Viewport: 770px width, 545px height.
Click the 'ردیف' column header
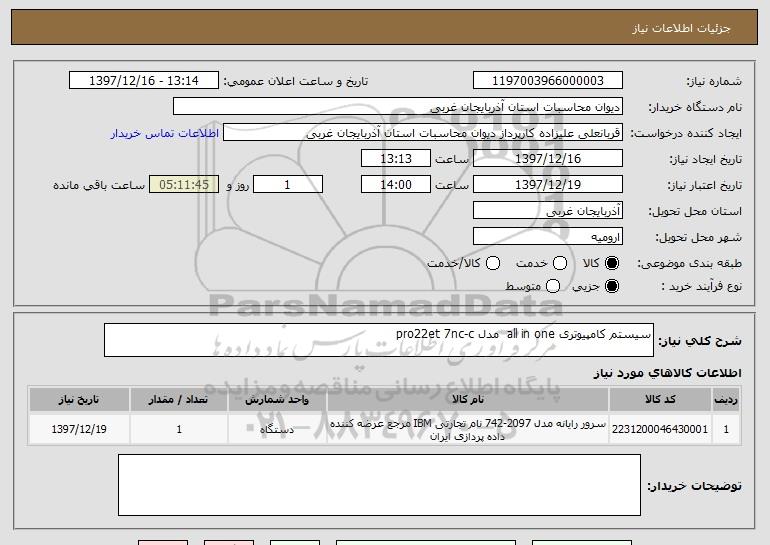click(726, 400)
